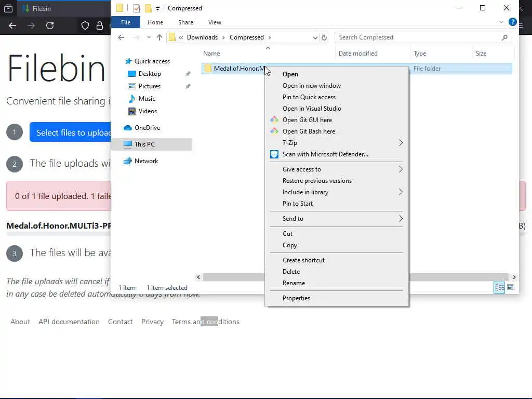
Task: Go back in File Explorer navigation
Action: [x=121, y=37]
